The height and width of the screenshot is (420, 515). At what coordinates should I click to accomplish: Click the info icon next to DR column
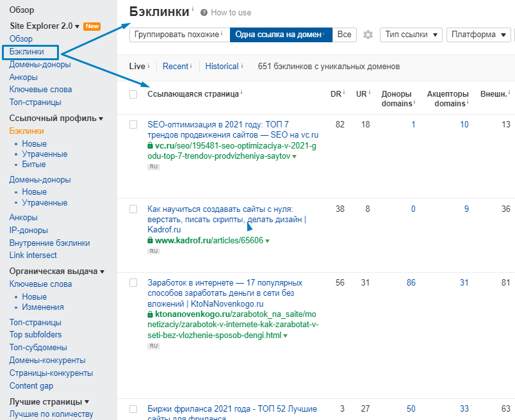tap(344, 93)
